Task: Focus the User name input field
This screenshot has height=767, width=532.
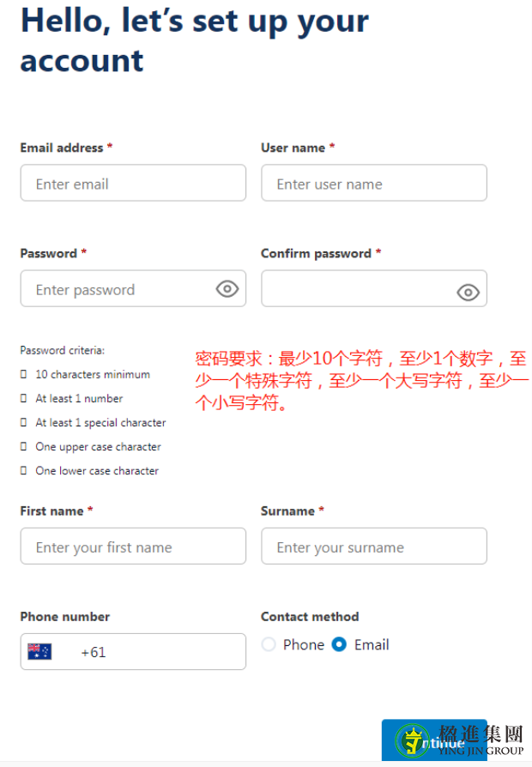Action: [x=374, y=183]
